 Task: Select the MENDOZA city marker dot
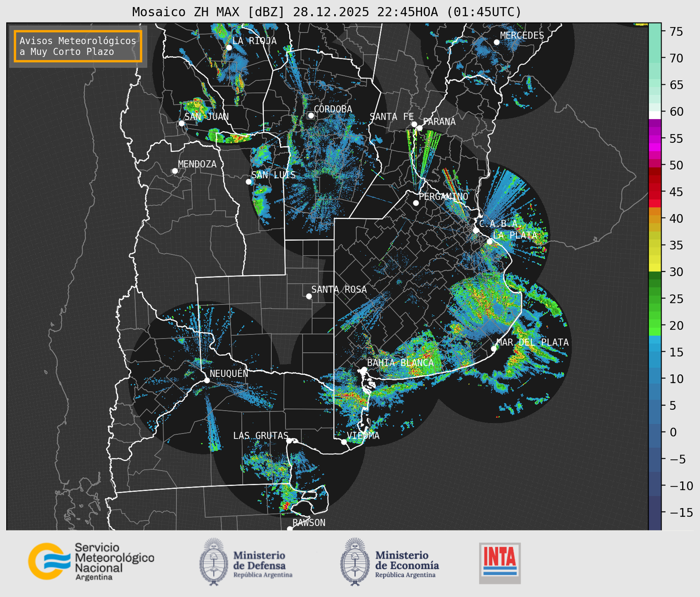[175, 171]
